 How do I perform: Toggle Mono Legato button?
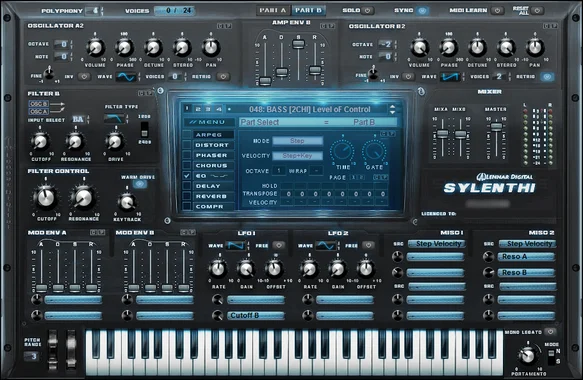coord(550,332)
